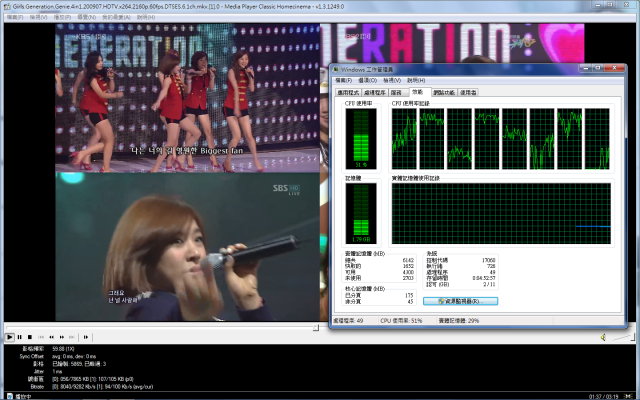Click the handles value '17068'
This screenshot has height=400, width=640.
[489, 260]
